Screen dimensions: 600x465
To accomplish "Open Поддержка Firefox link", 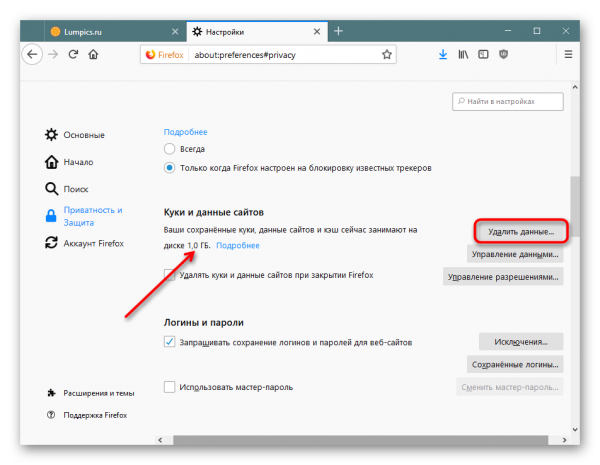I will coord(87,415).
